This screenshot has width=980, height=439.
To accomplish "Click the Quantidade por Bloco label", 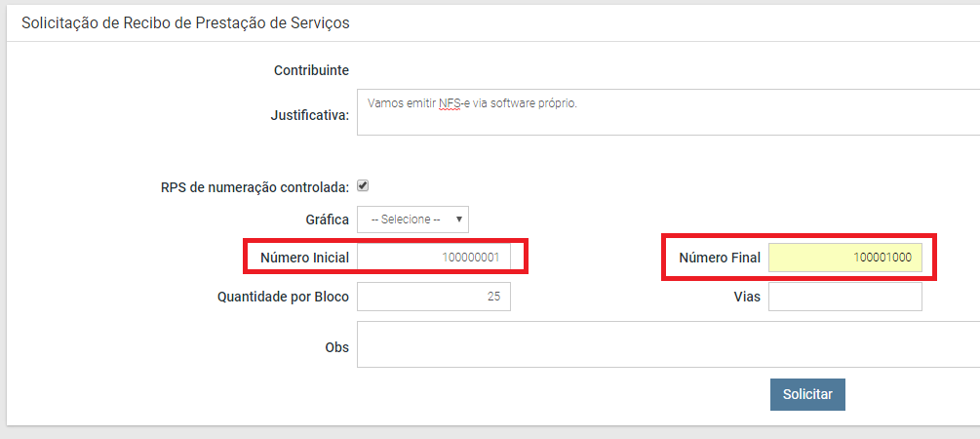I will coord(283,297).
